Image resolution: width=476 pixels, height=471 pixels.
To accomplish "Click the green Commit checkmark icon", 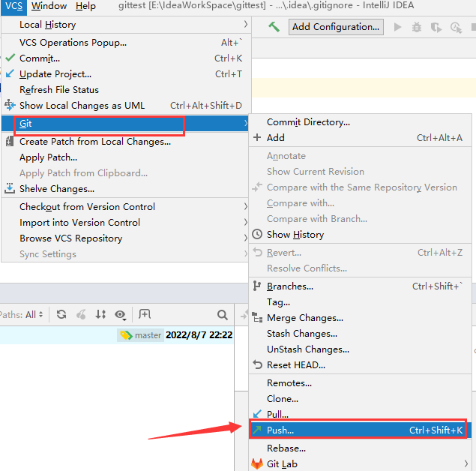I will (x=10, y=58).
